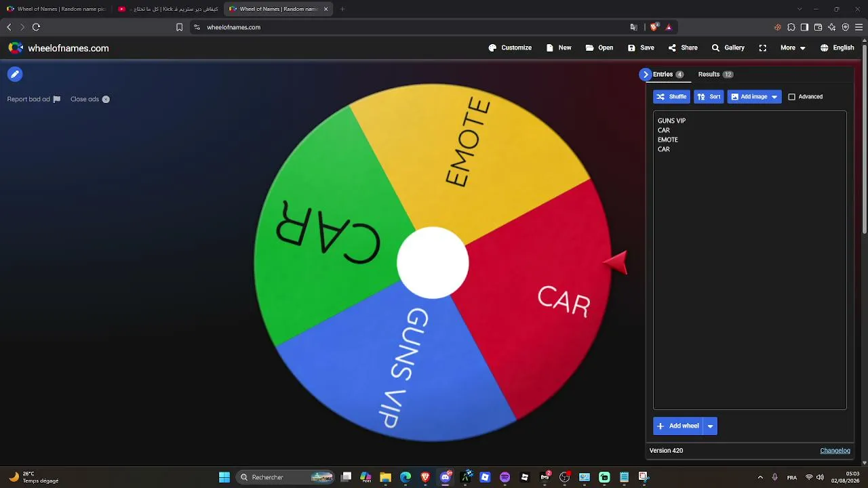The width and height of the screenshot is (868, 488).
Task: Click Open in the top toolbar
Action: click(599, 48)
